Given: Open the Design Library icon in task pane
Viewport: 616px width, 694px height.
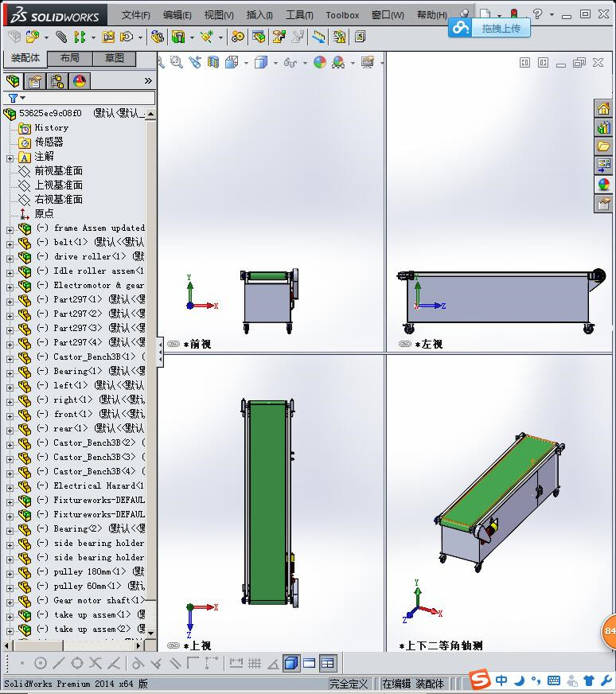Looking at the screenshot, I should (603, 128).
